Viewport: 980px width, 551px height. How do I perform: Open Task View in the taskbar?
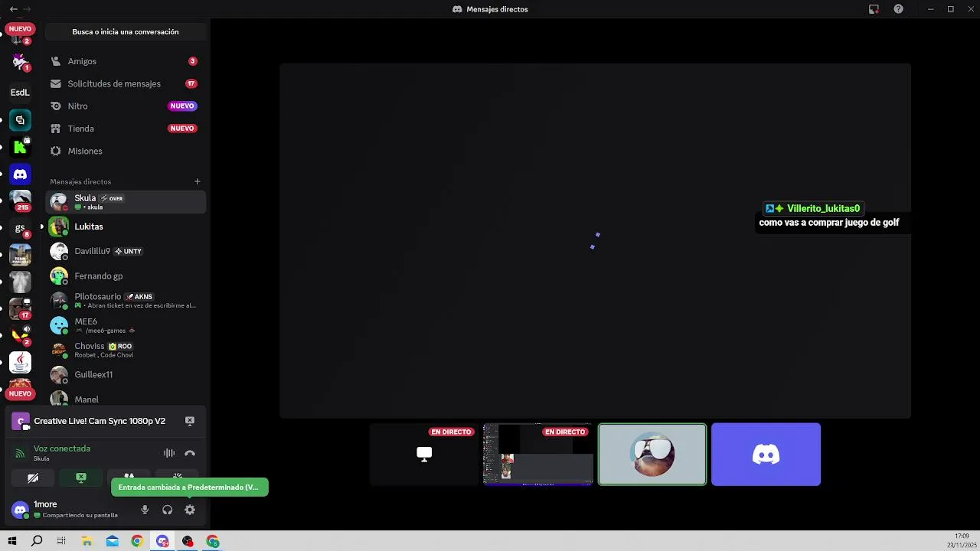click(x=61, y=541)
